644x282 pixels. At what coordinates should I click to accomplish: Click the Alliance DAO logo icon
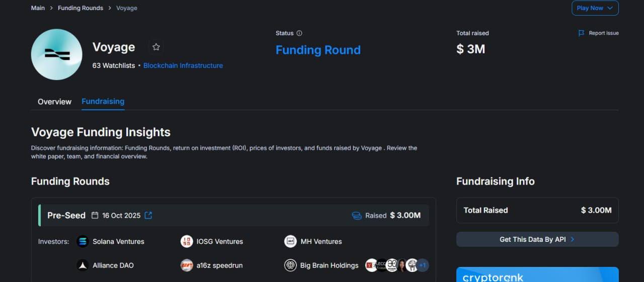coord(83,265)
